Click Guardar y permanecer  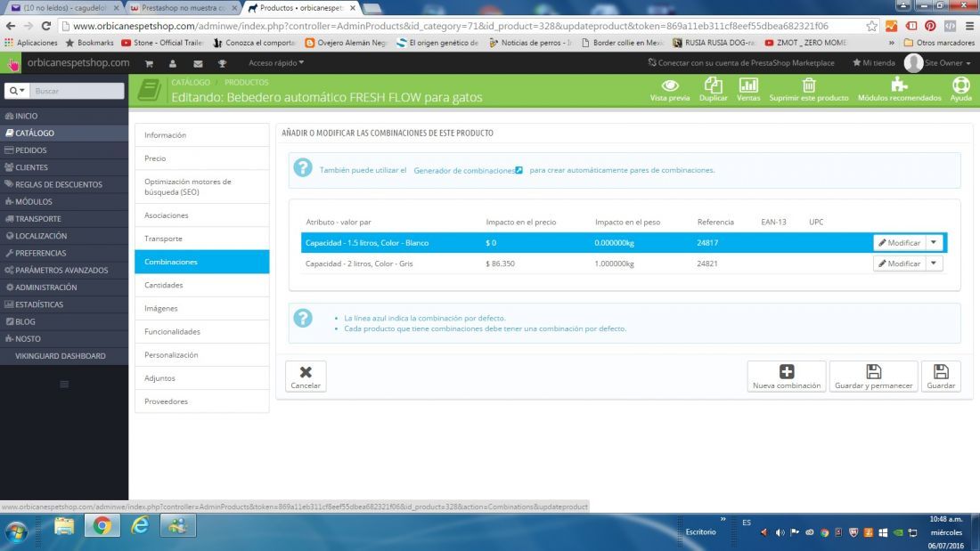(x=874, y=377)
